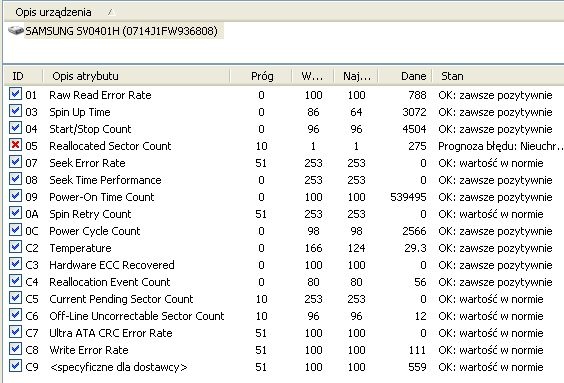This screenshot has width=564, height=383.
Task: Click data value 3072 for Spin Up Time
Action: click(414, 112)
